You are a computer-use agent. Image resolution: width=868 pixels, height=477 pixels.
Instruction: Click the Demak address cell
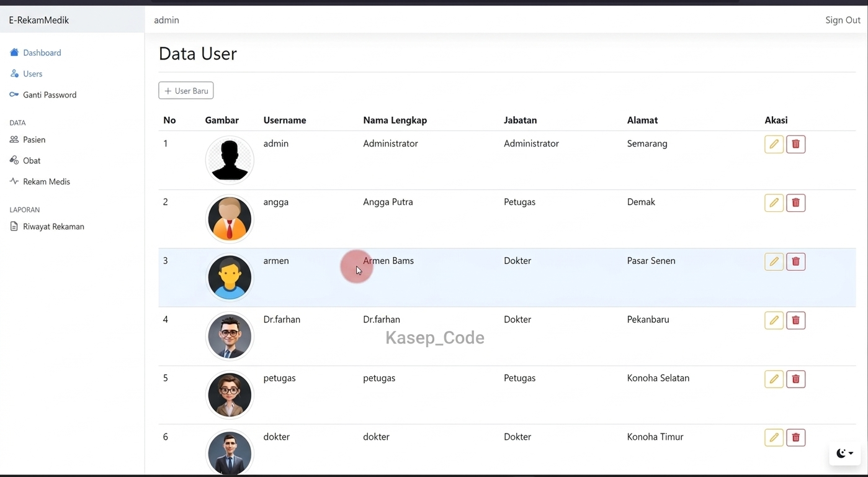point(641,202)
